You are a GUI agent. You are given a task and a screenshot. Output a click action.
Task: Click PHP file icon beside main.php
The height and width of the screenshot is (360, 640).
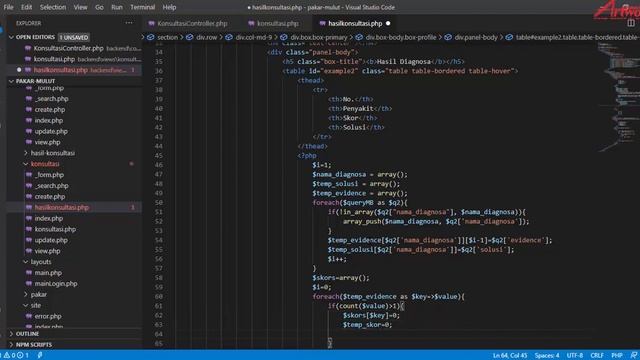29,273
